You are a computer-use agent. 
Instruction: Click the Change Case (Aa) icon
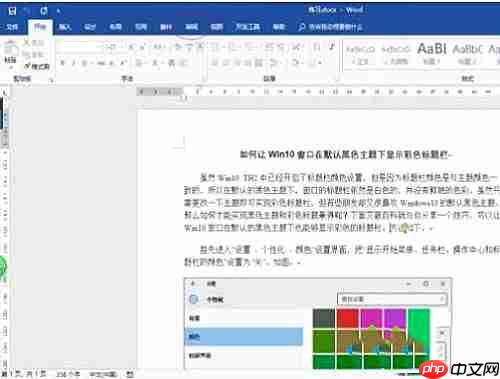click(x=158, y=47)
